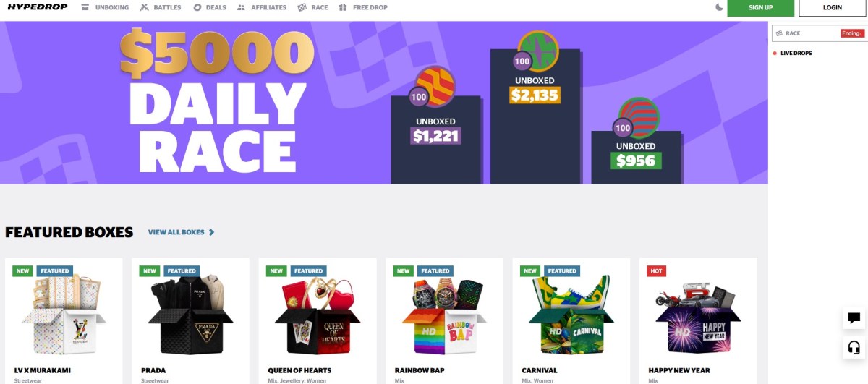Click first place avatar with $2,135
The width and height of the screenshot is (868, 384).
538,51
